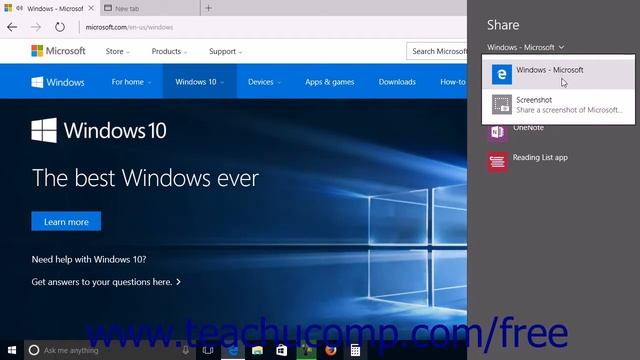Refresh the page with the reload icon
Viewport: 640px width, 360px height.
click(60, 27)
